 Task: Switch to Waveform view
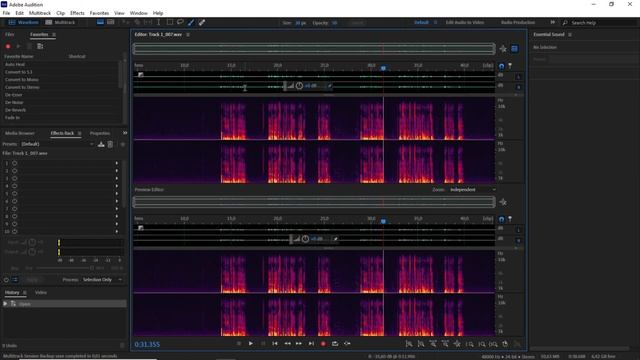coord(23,22)
